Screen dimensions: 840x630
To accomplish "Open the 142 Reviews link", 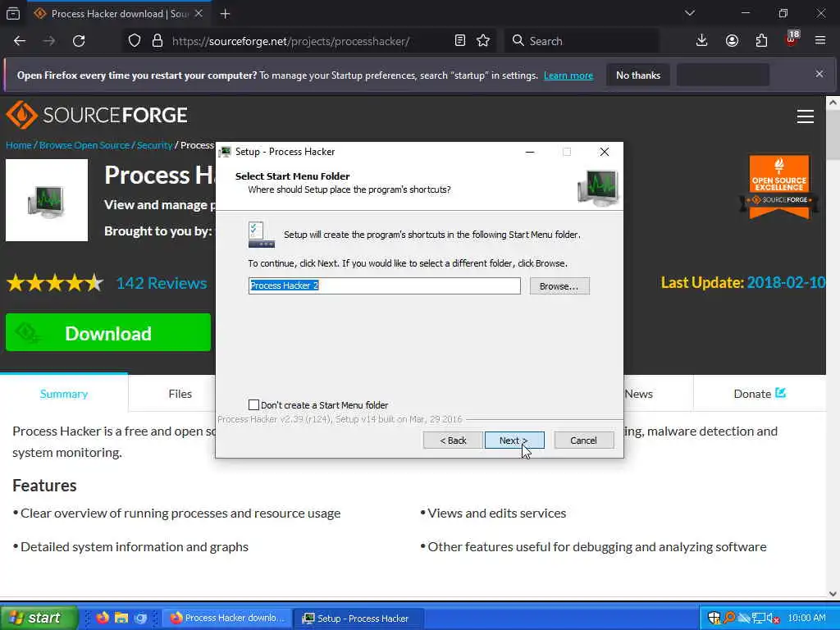I will [162, 283].
